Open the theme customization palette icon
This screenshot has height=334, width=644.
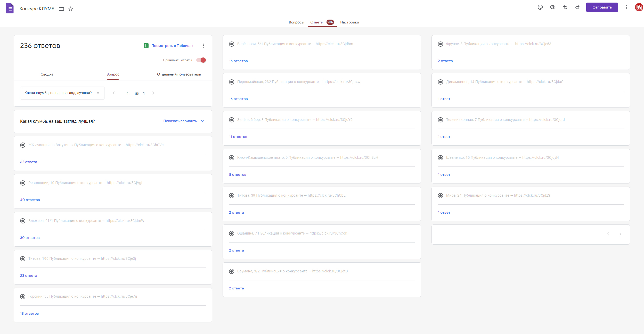coord(540,7)
